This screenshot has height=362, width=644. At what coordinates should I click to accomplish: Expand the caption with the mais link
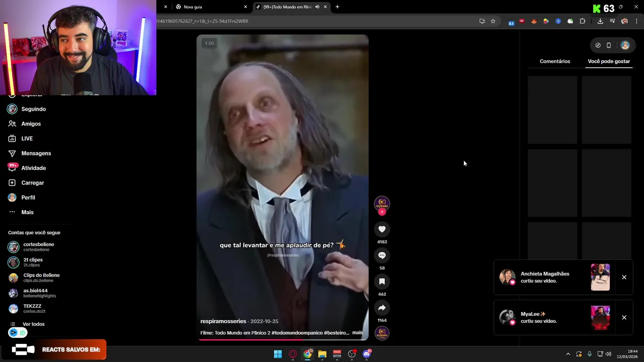tap(357, 333)
